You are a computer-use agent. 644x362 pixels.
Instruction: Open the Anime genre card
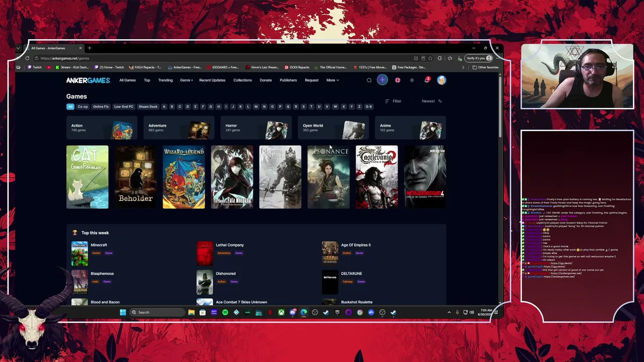411,128
